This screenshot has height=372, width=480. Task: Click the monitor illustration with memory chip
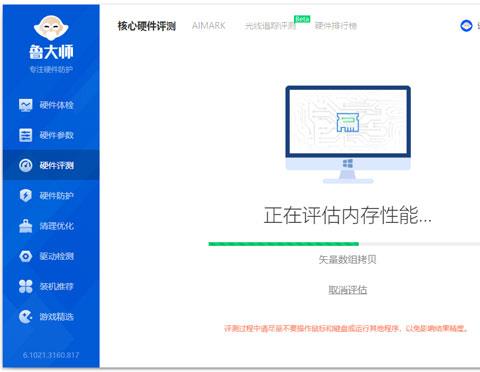click(348, 134)
